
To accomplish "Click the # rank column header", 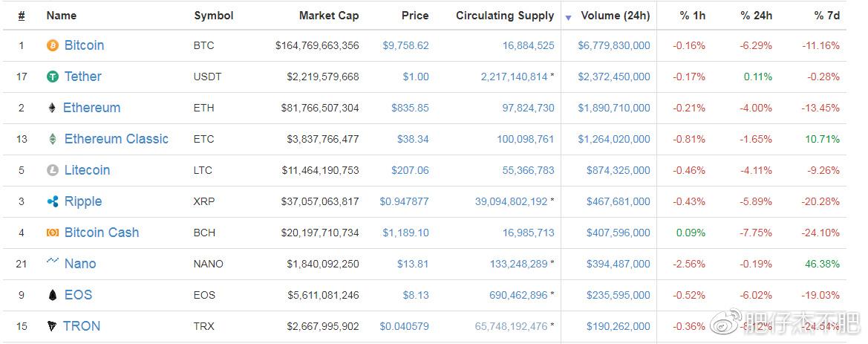I will pos(21,16).
